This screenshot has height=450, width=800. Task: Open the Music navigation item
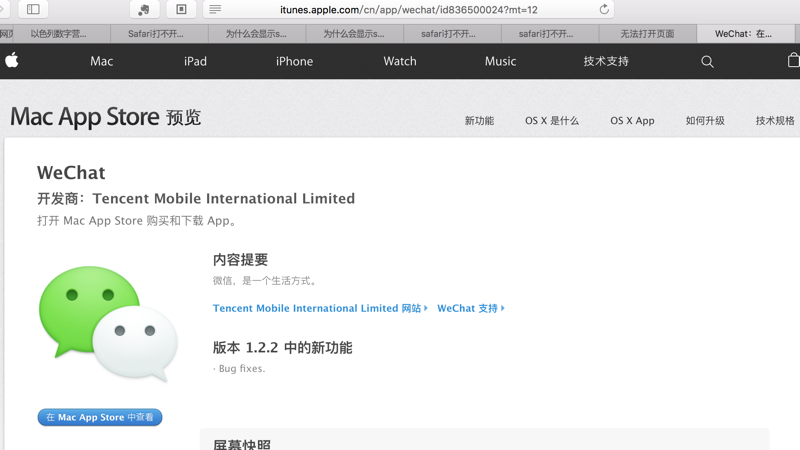click(x=501, y=61)
